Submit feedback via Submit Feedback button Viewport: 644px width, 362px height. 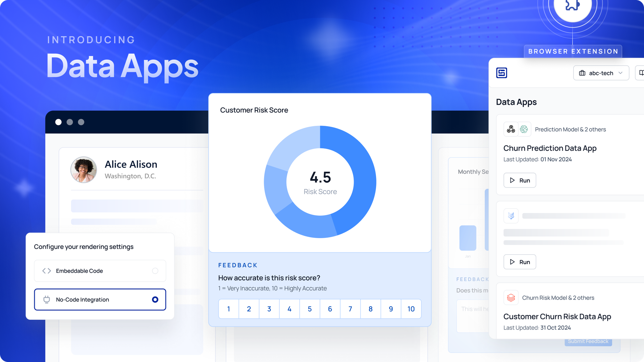click(589, 341)
